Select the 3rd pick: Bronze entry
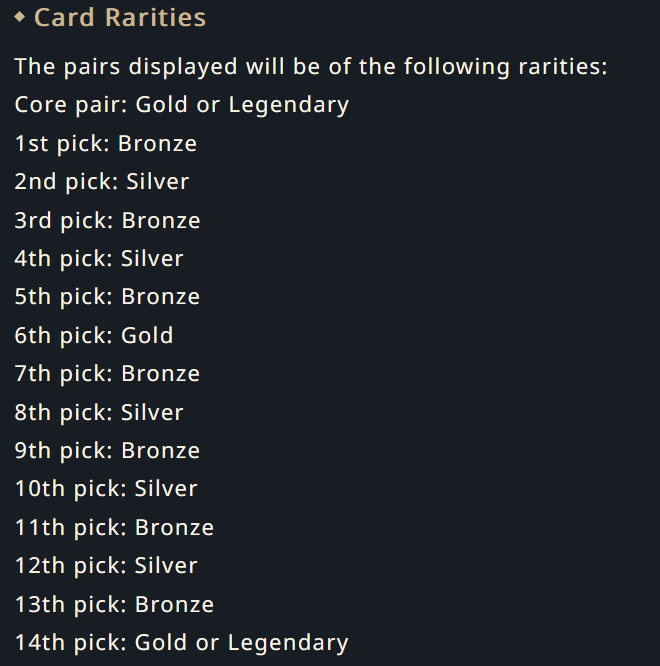Viewport: 660px width, 666px height. pyautogui.click(x=107, y=220)
